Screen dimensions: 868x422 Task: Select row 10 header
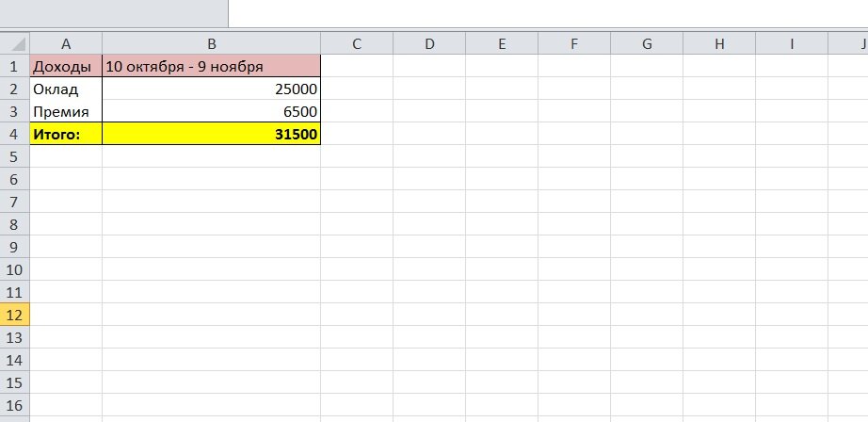tap(14, 269)
